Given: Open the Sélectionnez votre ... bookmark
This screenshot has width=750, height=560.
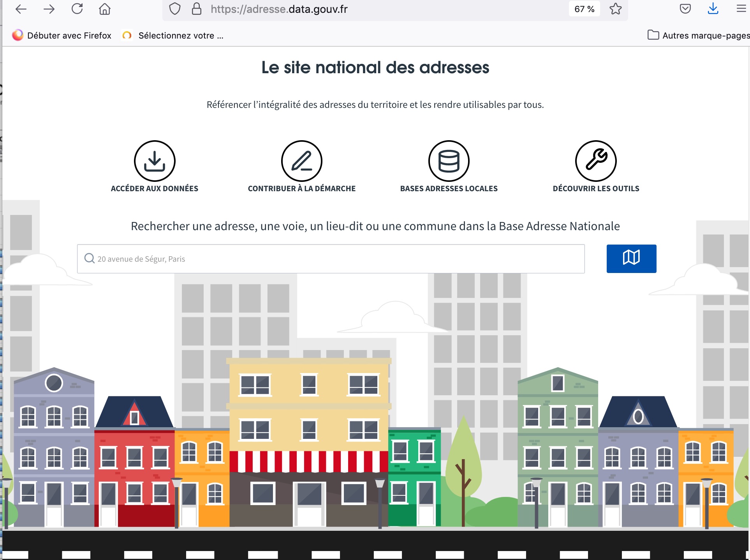Looking at the screenshot, I should (x=173, y=35).
